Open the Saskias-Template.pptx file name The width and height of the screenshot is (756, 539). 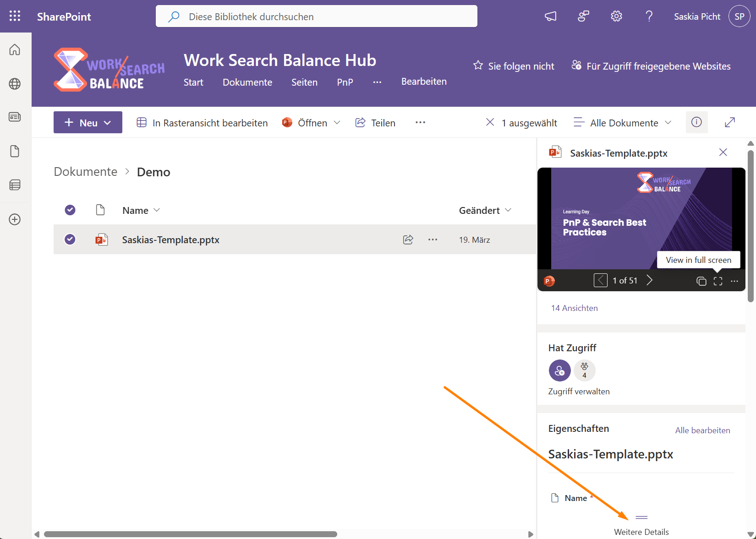(170, 240)
